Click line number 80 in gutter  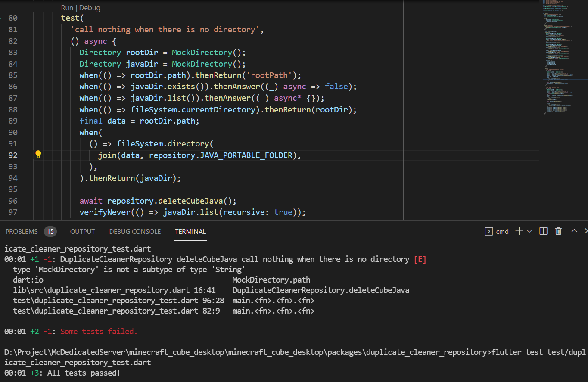click(13, 18)
